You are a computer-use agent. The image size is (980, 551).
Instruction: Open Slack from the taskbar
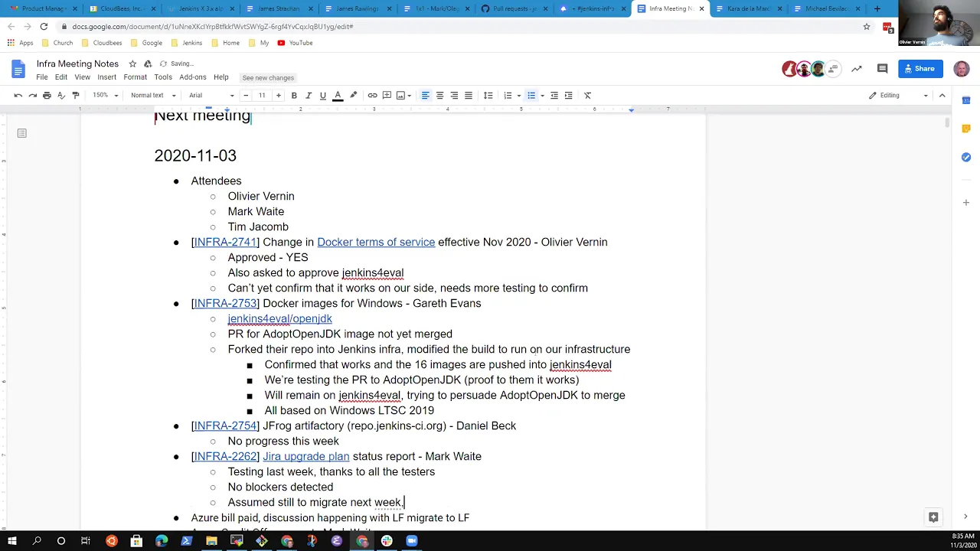[x=387, y=541]
